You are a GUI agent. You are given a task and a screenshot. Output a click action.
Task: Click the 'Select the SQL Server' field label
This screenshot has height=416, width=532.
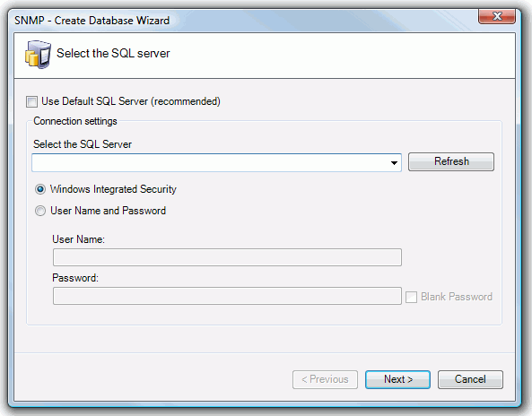click(x=83, y=144)
